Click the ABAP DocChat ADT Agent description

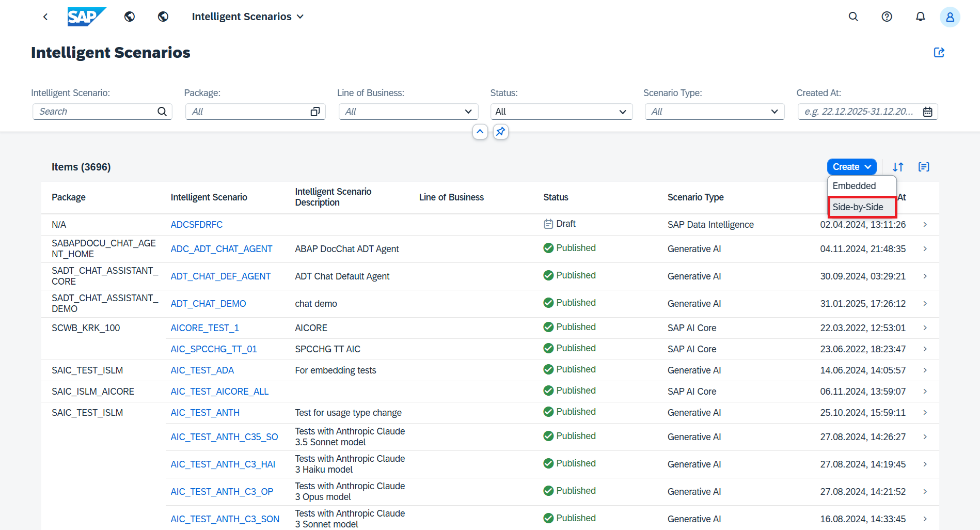pyautogui.click(x=347, y=249)
